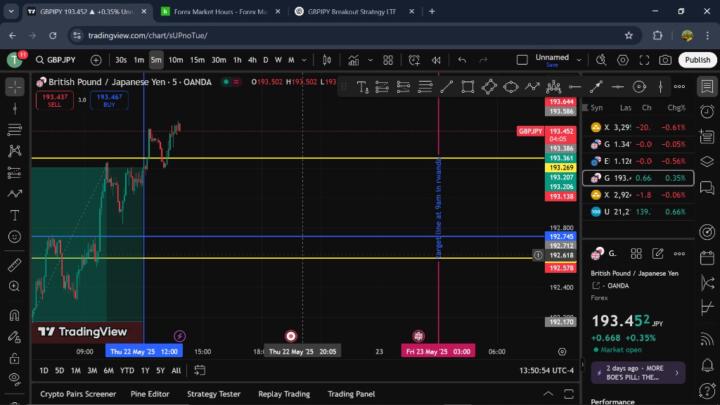Select the 1h timeframe
720x405 pixels.
click(237, 60)
